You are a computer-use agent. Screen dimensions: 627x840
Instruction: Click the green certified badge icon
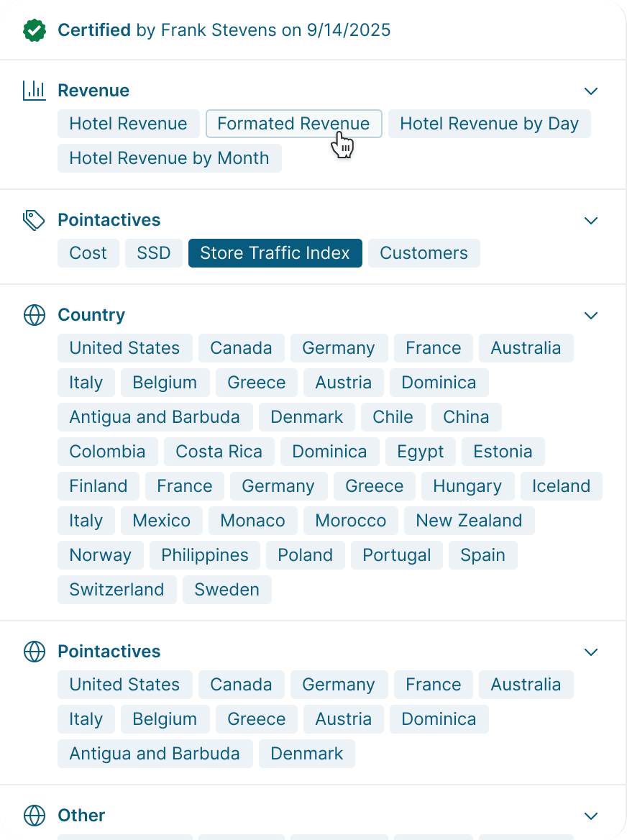click(x=34, y=30)
